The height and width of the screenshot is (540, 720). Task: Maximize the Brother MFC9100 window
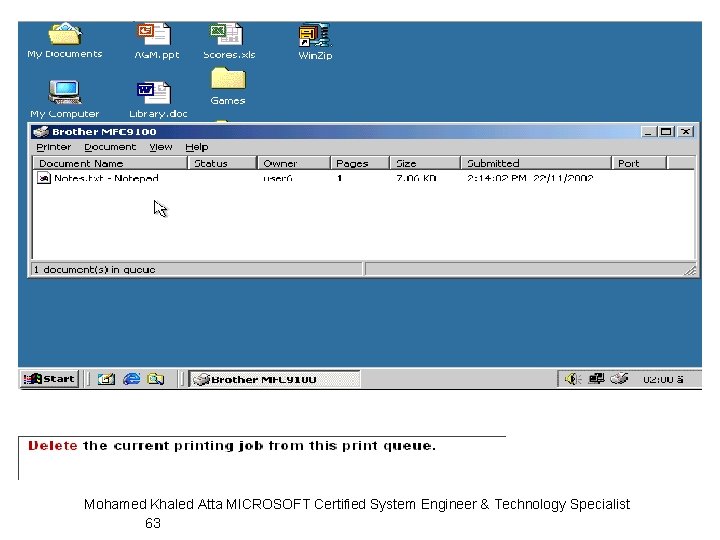pyautogui.click(x=666, y=132)
